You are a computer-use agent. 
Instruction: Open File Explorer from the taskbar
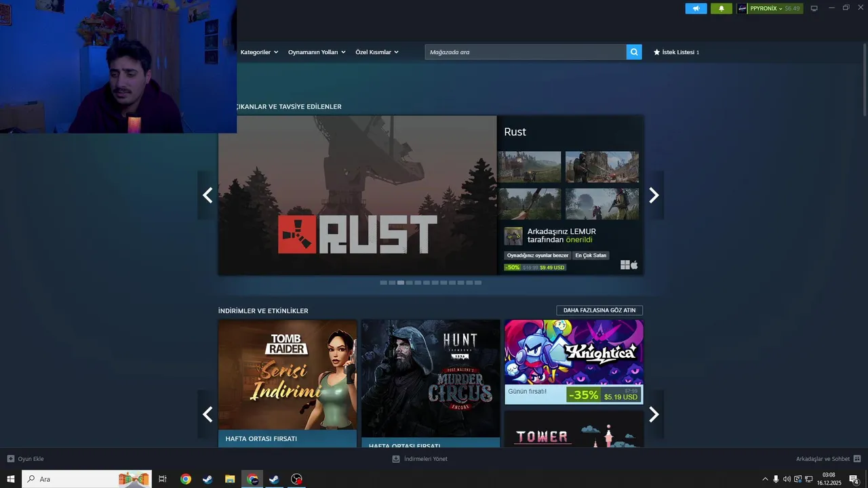230,479
